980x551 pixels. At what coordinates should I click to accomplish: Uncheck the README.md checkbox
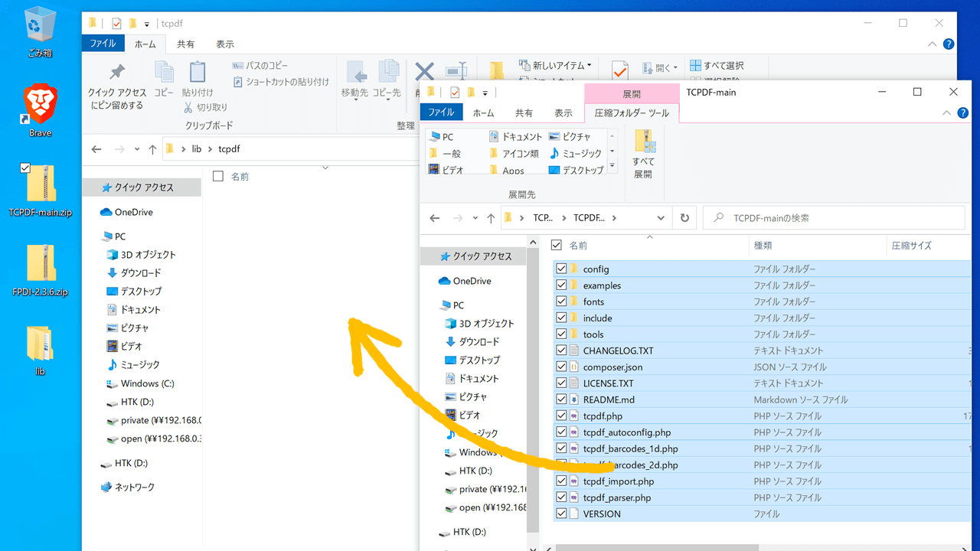[561, 399]
